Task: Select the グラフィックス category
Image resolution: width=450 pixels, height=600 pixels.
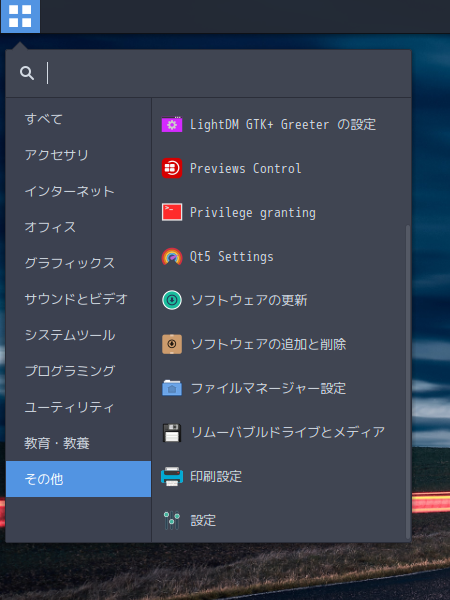Action: [x=78, y=263]
